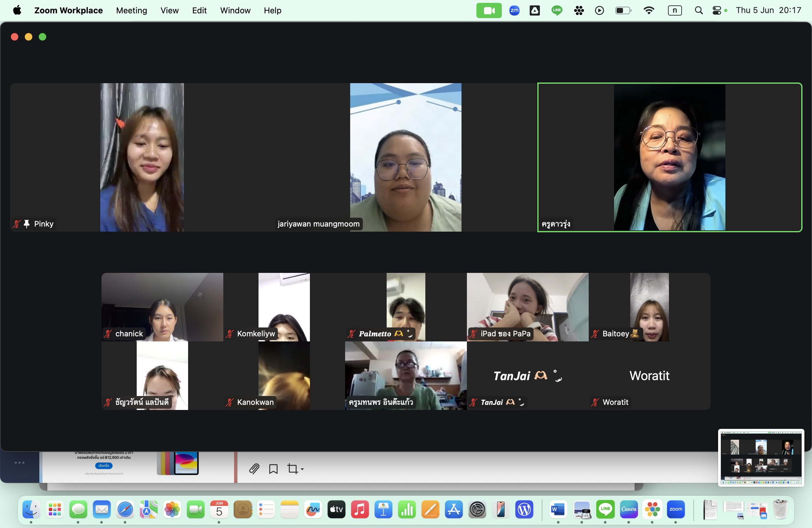Click the 'ธัญวรัตน์ แลปันดี' name label
The image size is (812, 528).
click(x=142, y=402)
